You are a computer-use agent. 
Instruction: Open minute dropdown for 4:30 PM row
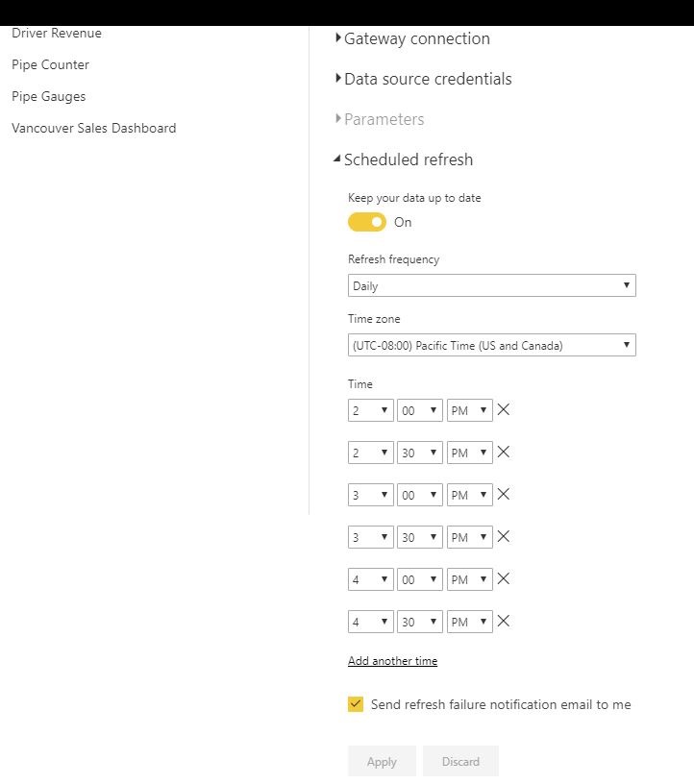pyautogui.click(x=420, y=622)
